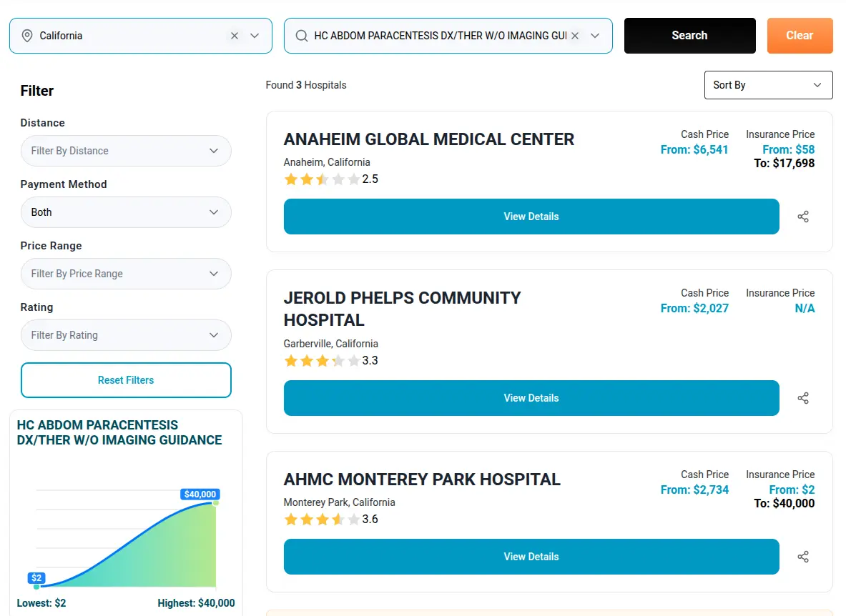
Task: Click cash price From: $2,027
Action: [x=694, y=308]
